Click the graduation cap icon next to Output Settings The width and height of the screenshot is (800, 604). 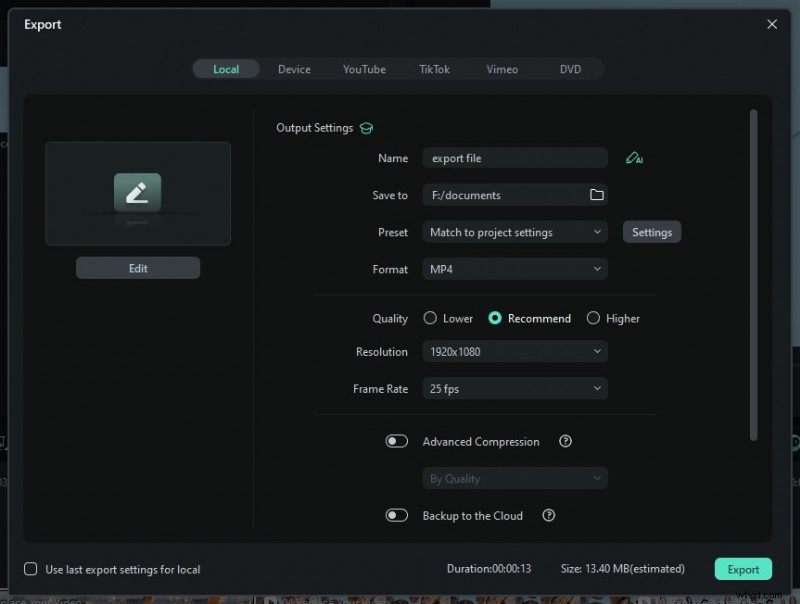click(366, 128)
